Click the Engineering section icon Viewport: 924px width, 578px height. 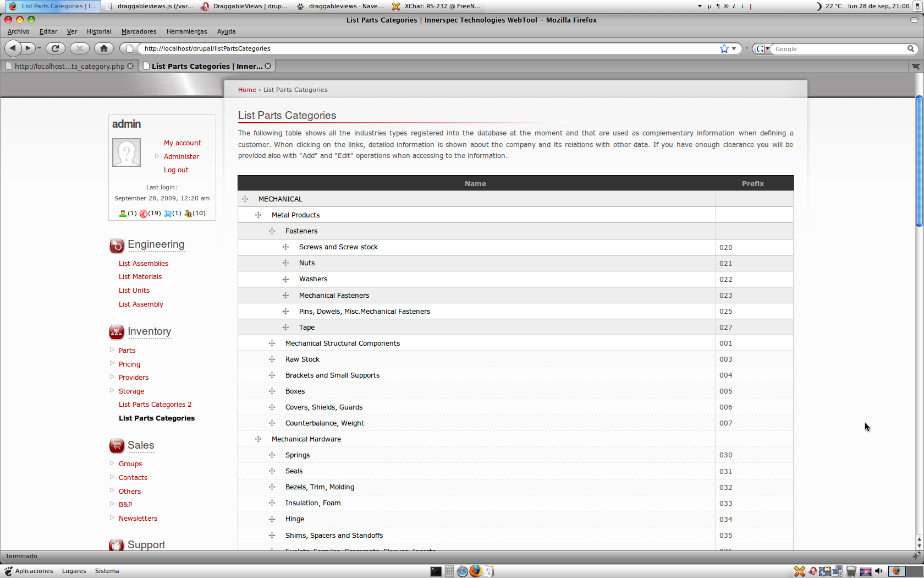click(117, 246)
